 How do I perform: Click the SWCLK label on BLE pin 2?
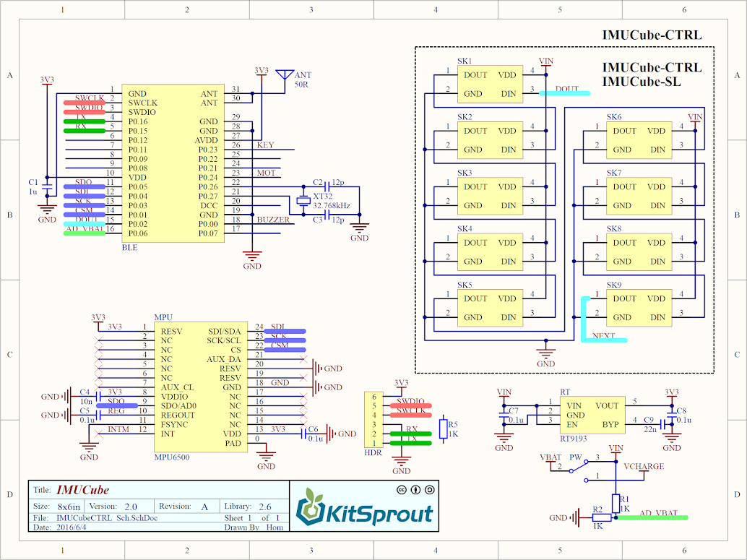pyautogui.click(x=90, y=98)
